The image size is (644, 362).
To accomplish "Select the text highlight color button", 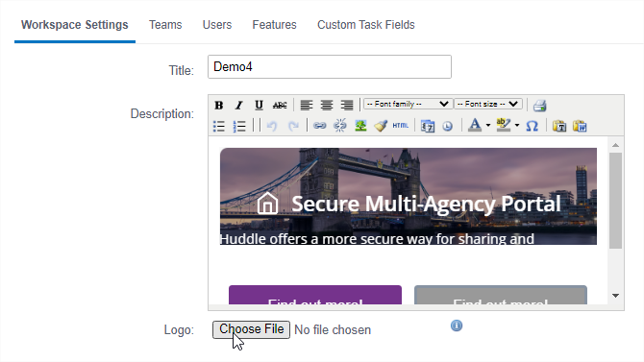I will (x=503, y=125).
